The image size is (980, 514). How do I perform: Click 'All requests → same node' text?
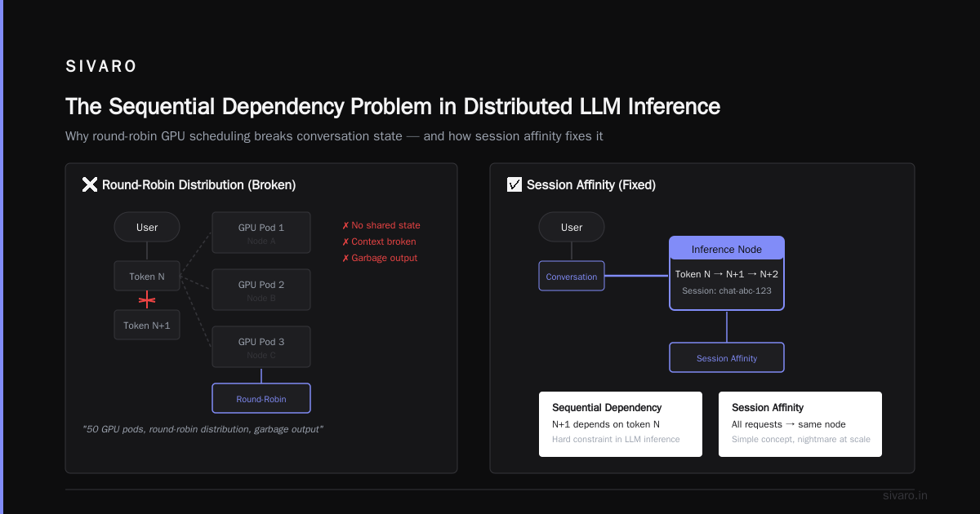[789, 424]
